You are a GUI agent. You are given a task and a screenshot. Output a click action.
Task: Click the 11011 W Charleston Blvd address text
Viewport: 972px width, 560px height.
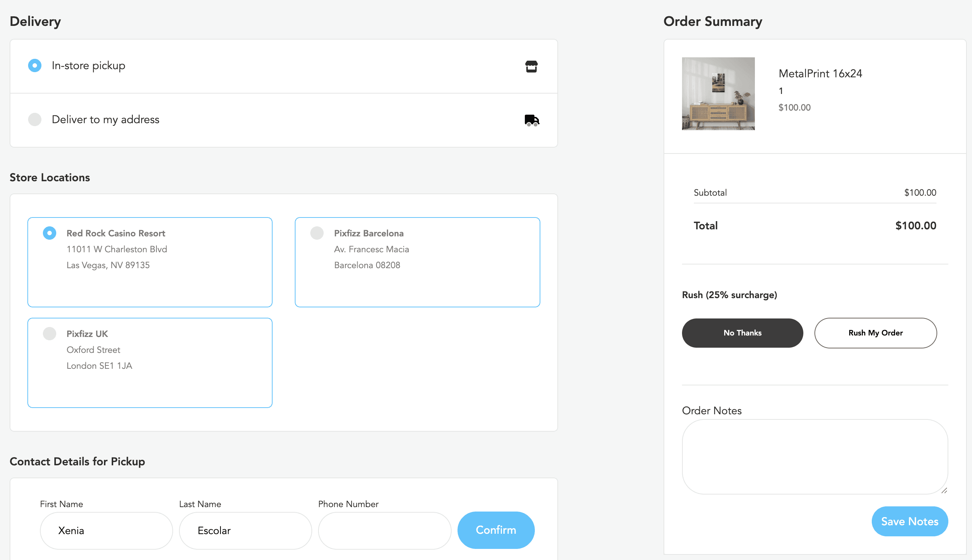(117, 249)
